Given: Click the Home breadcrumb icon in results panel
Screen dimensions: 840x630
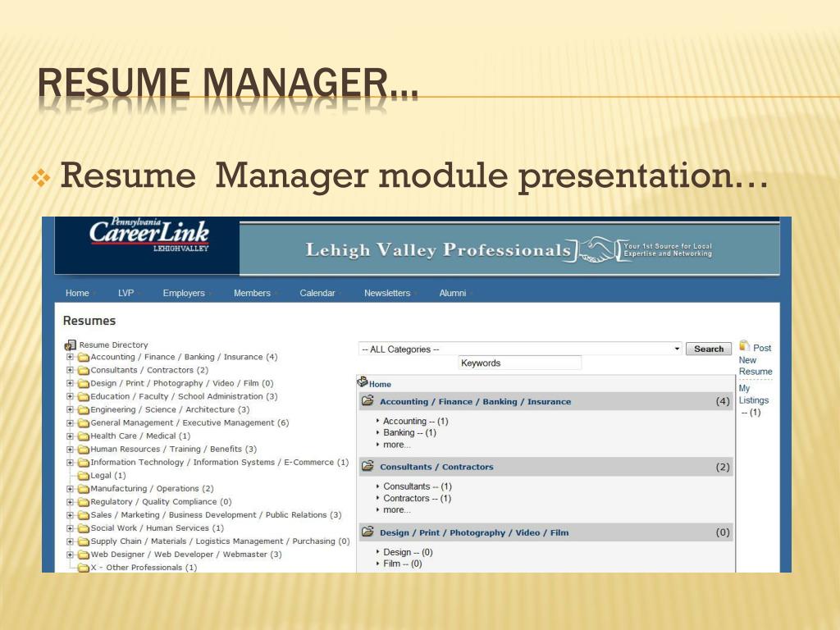Looking at the screenshot, I should point(362,382).
